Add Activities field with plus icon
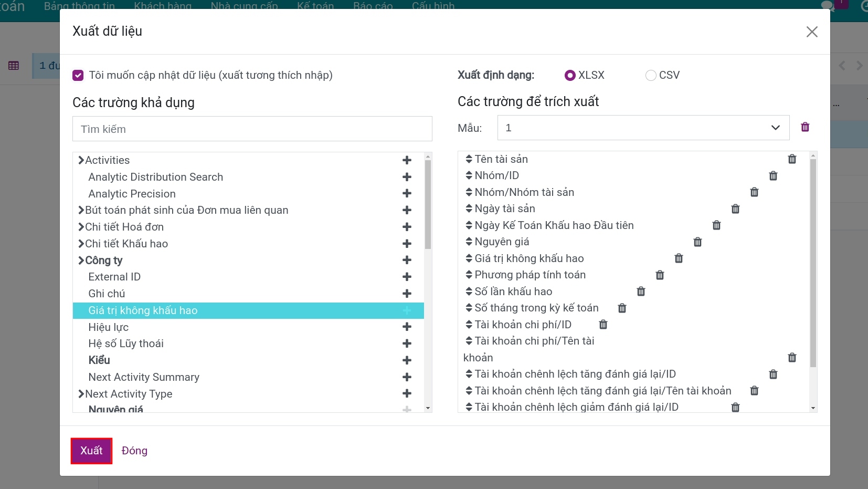 407,160
